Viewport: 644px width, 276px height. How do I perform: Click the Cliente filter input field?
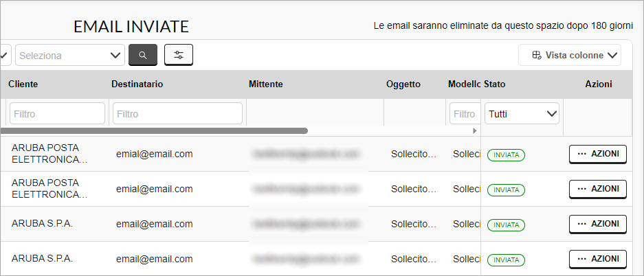tap(58, 113)
